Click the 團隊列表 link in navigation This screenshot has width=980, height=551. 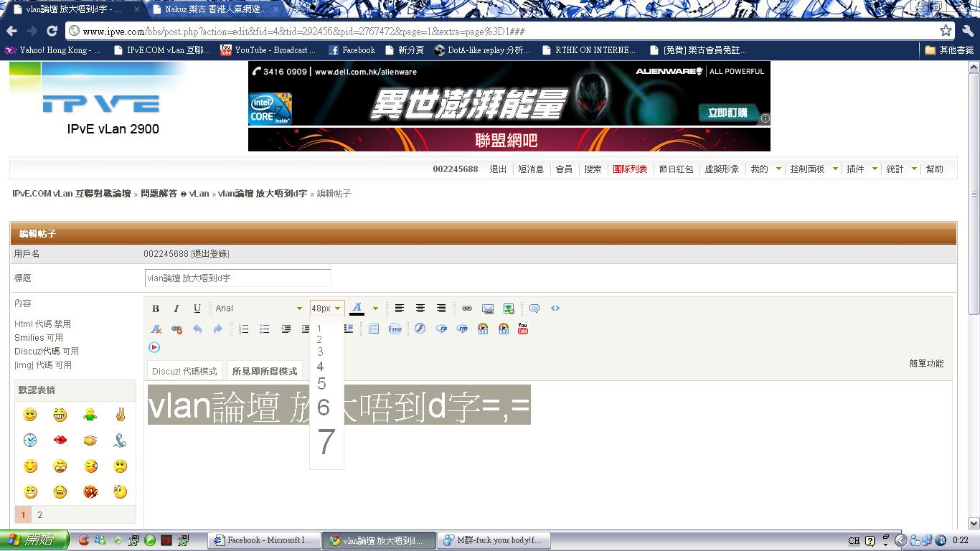coord(630,169)
